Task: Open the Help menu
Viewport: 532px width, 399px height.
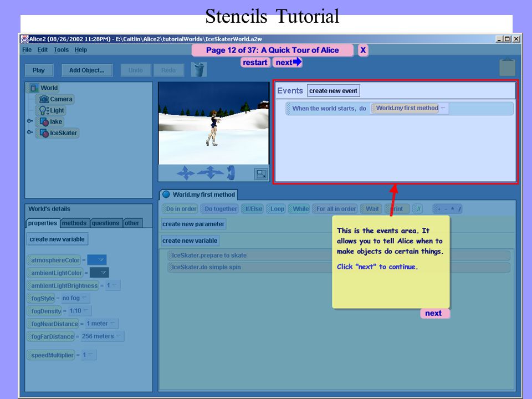Action: coord(81,50)
